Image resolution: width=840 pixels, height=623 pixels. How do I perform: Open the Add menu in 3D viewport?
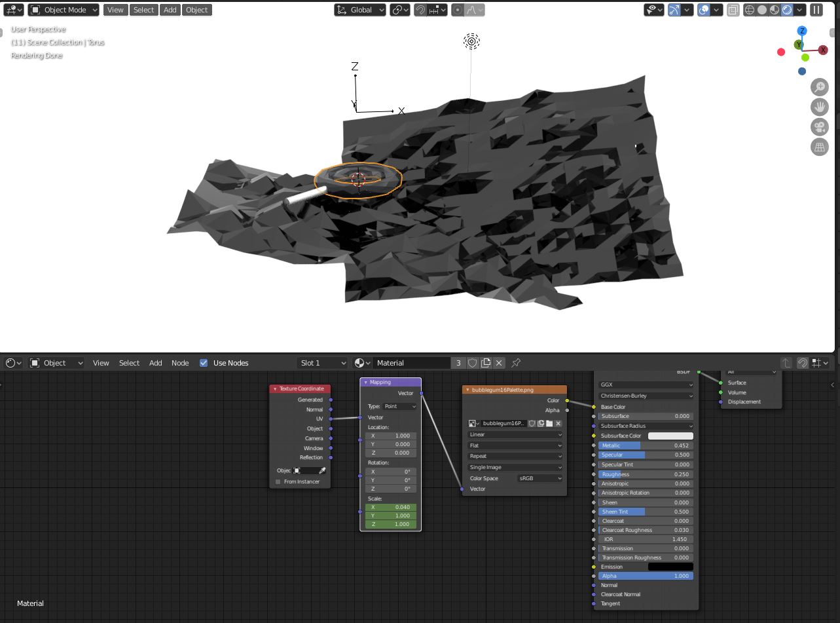click(170, 10)
